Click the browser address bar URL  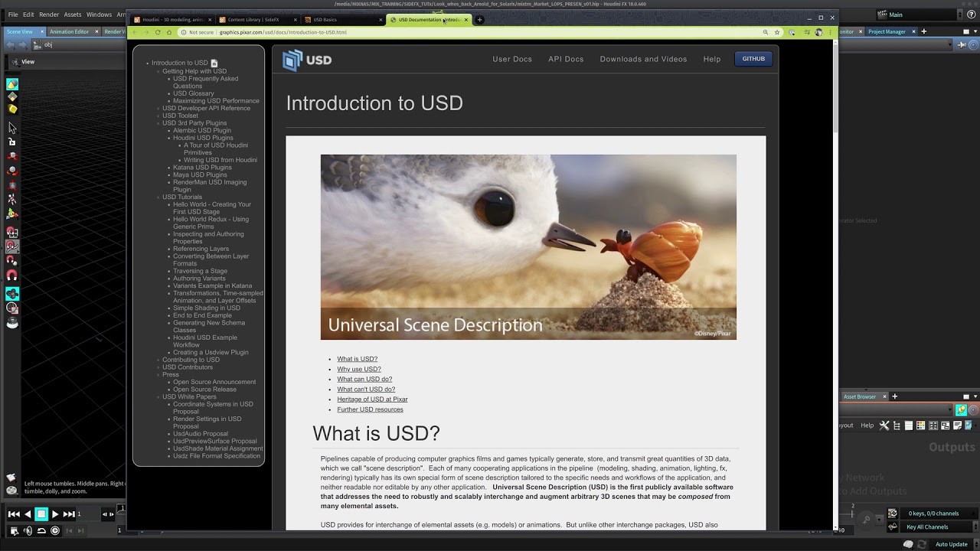(283, 32)
